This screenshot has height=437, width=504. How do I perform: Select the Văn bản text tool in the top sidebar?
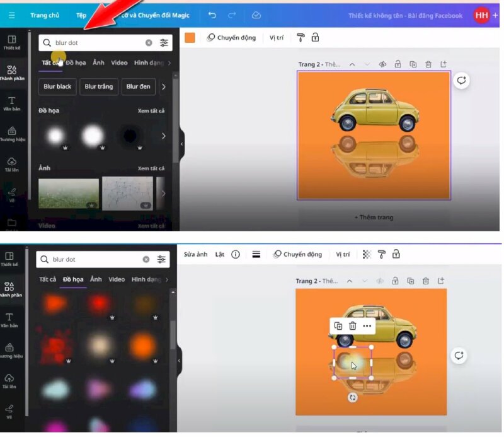click(x=12, y=103)
